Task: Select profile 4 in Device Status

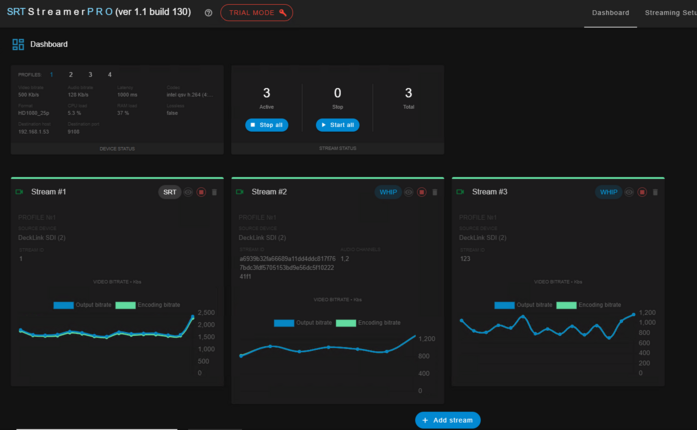Action: 110,75
